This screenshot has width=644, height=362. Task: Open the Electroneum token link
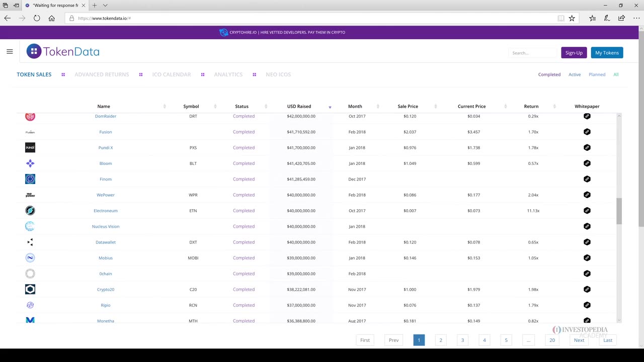point(106,211)
